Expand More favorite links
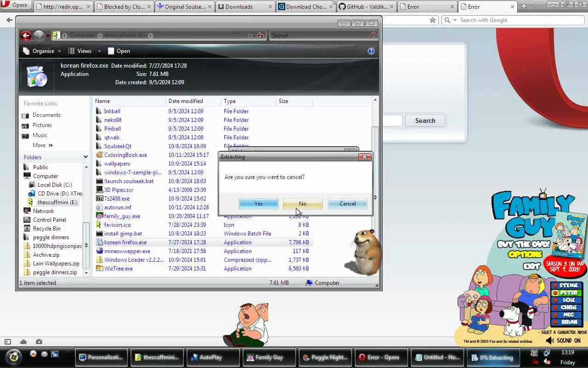This screenshot has height=368, width=588. (x=43, y=145)
